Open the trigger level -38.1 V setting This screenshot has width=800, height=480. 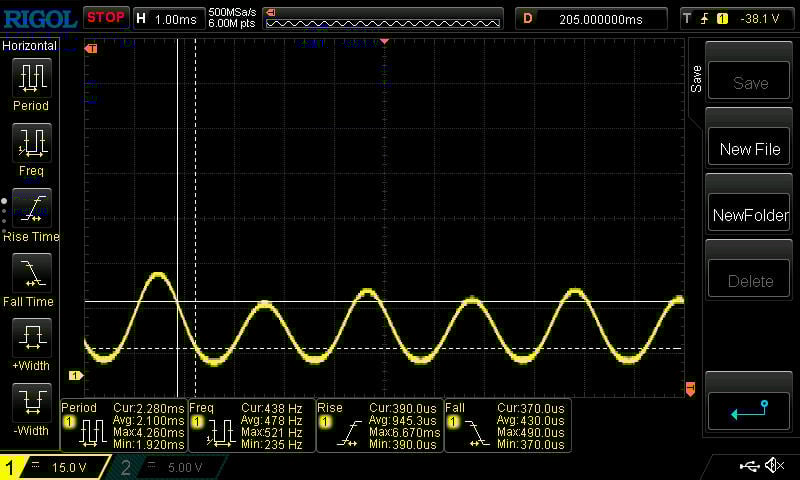click(736, 18)
